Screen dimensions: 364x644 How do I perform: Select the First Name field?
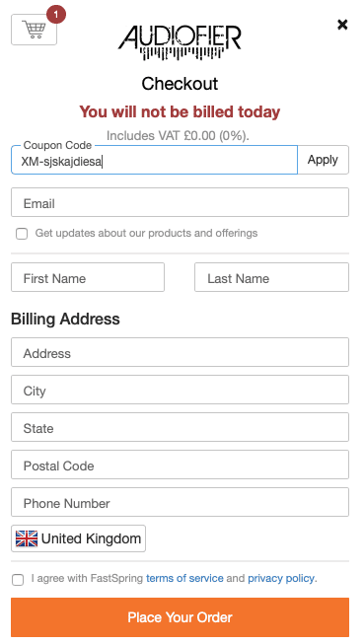click(x=88, y=277)
